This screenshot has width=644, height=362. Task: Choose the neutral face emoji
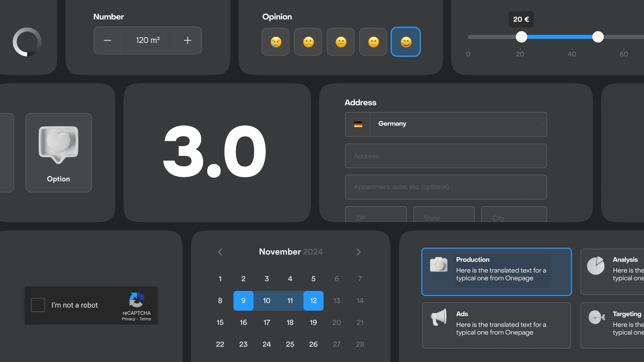coord(341,42)
